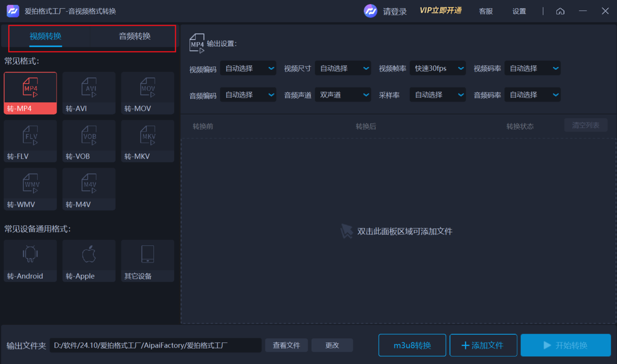Select the 转-Apple device format
This screenshot has width=617, height=364.
pos(88,260)
